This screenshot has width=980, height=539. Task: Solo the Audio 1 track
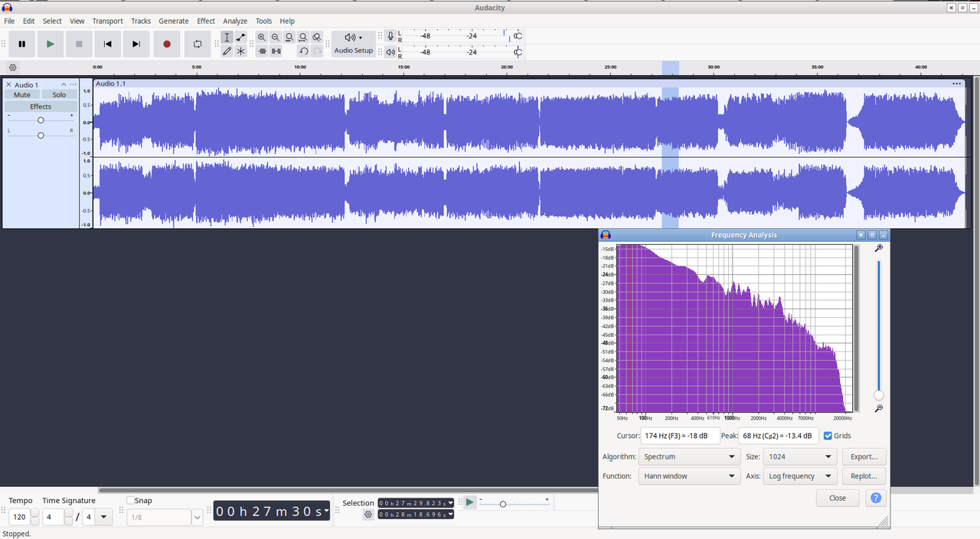(59, 95)
